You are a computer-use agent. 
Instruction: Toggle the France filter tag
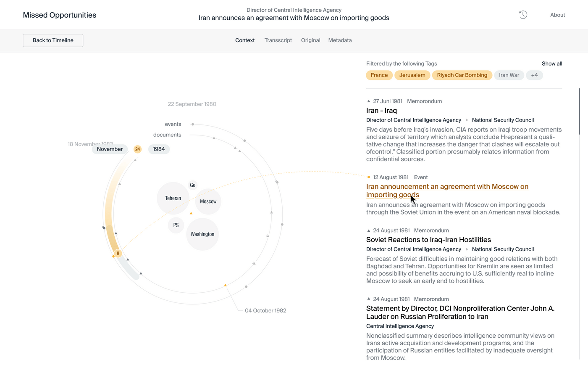(379, 75)
